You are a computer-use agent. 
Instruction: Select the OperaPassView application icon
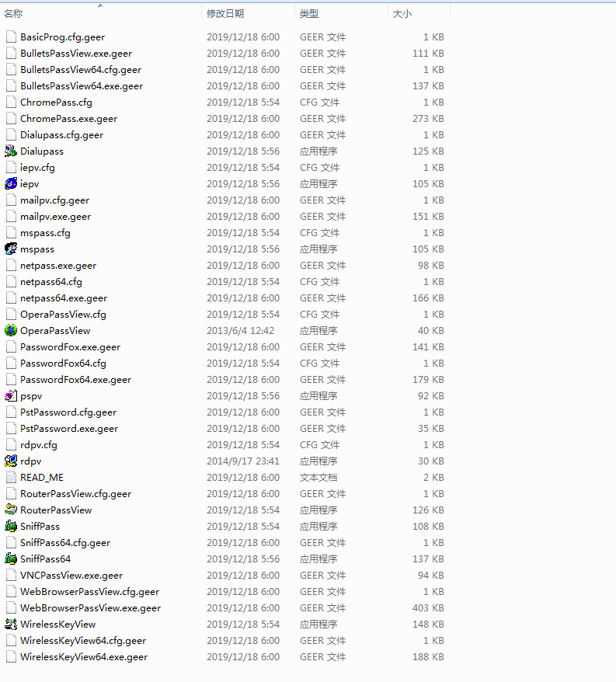11,331
